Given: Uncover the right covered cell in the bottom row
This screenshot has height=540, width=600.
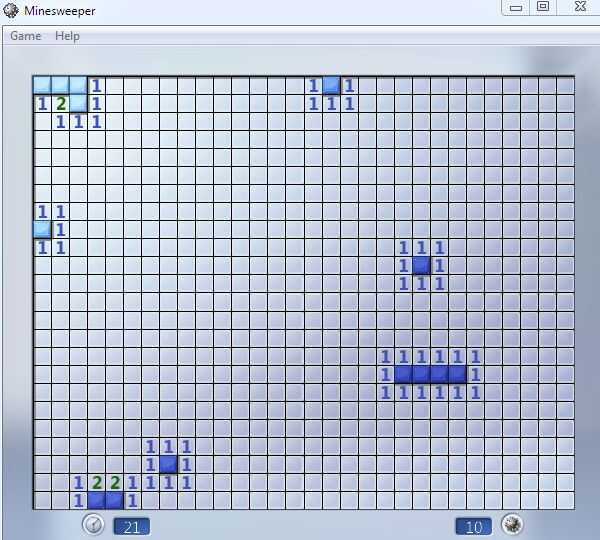Looking at the screenshot, I should click(x=114, y=501).
